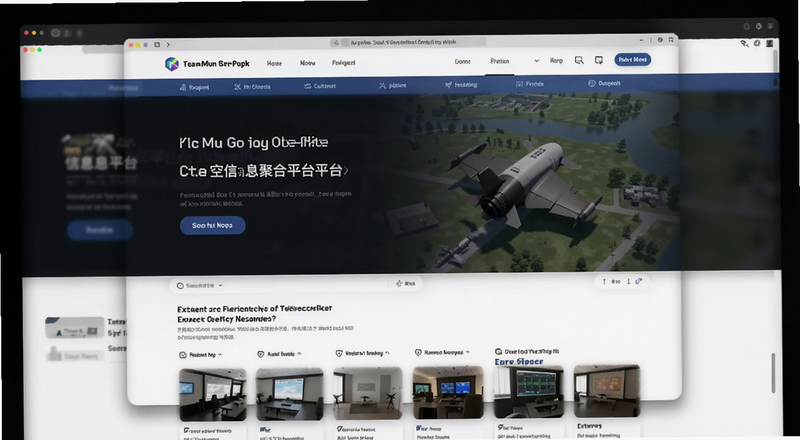Open the Content item with list icon in blue bar
800x440 pixels.
click(320, 86)
